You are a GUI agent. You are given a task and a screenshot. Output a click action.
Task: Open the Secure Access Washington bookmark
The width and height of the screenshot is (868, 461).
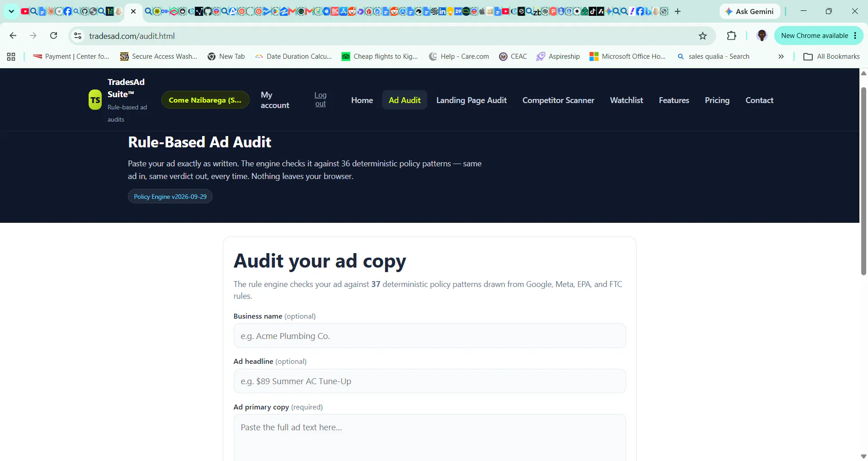(159, 56)
